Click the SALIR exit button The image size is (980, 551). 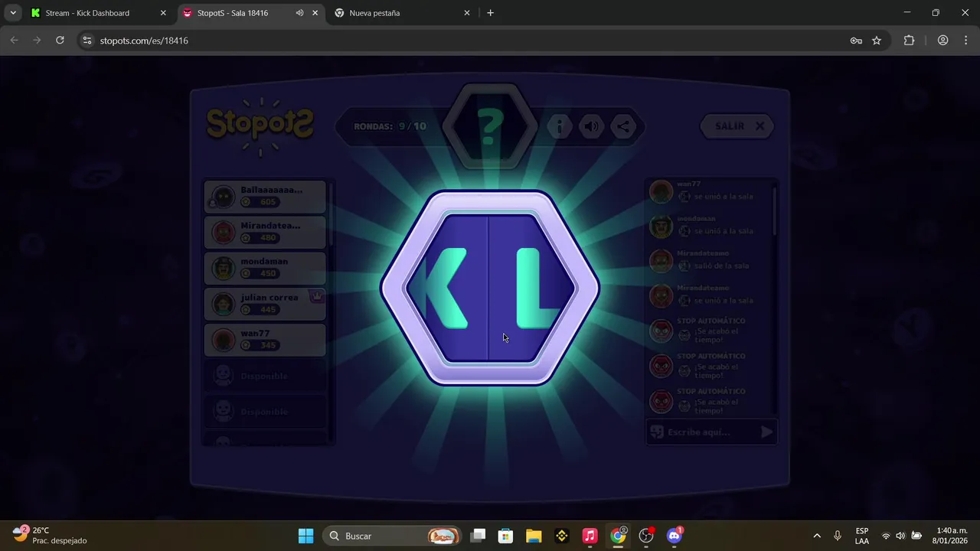[x=737, y=126]
